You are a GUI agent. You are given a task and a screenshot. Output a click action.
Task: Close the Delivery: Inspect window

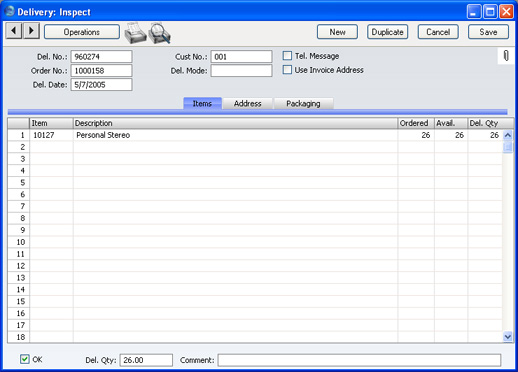(506, 12)
